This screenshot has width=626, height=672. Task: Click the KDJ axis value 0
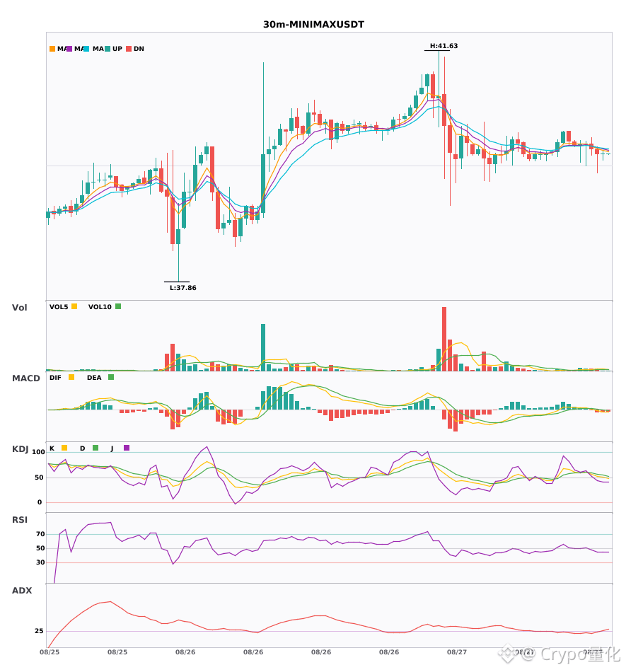40,502
